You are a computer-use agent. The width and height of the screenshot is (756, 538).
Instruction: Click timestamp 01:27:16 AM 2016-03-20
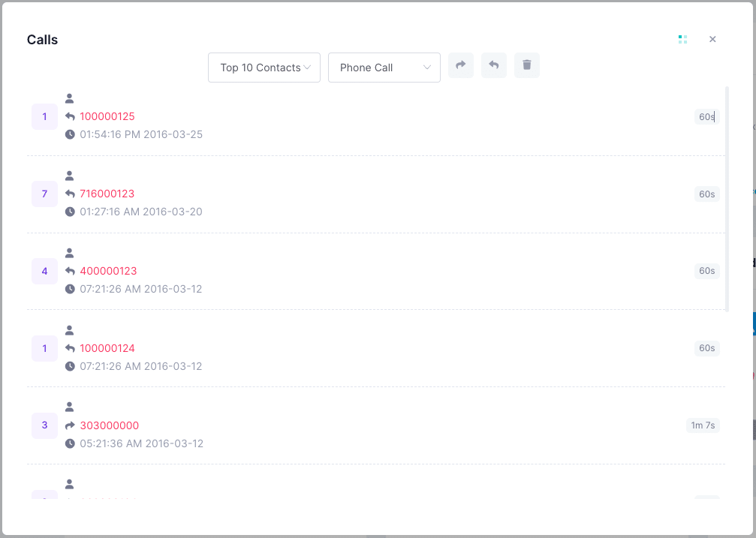click(141, 212)
